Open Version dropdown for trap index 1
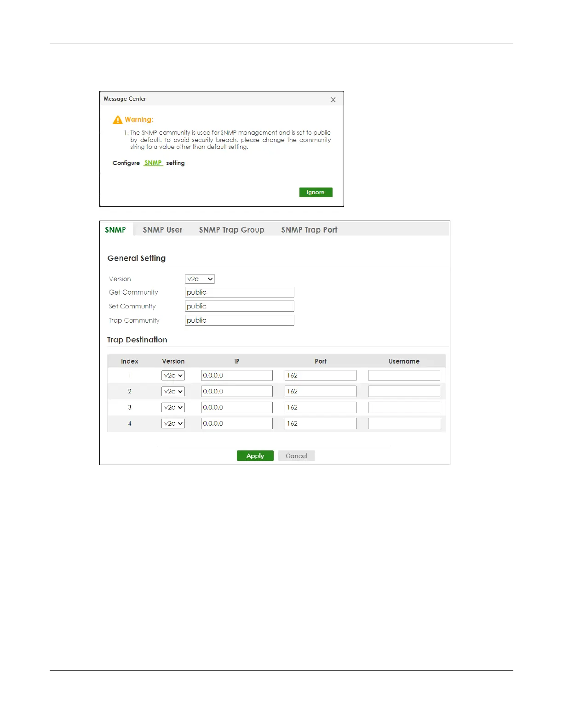The image size is (563, 728). point(173,375)
